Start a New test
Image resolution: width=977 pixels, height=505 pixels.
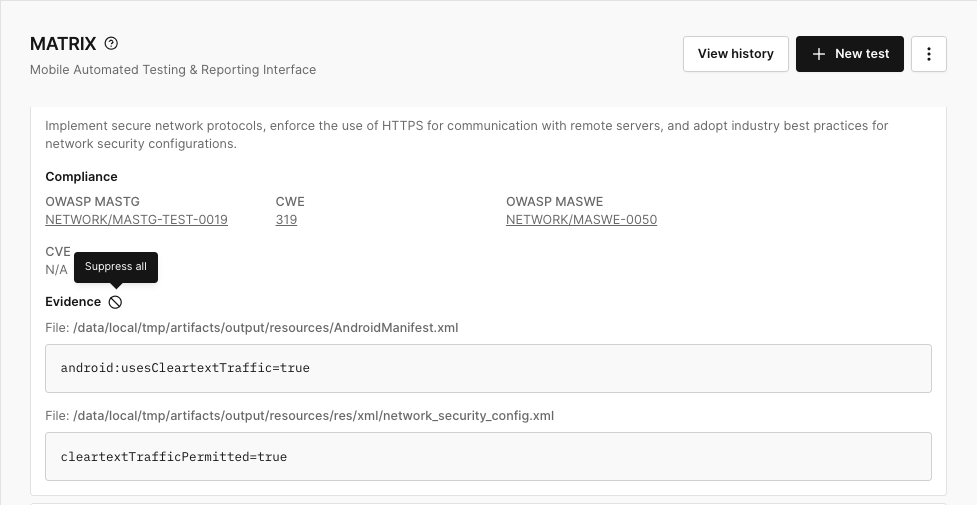tap(850, 54)
